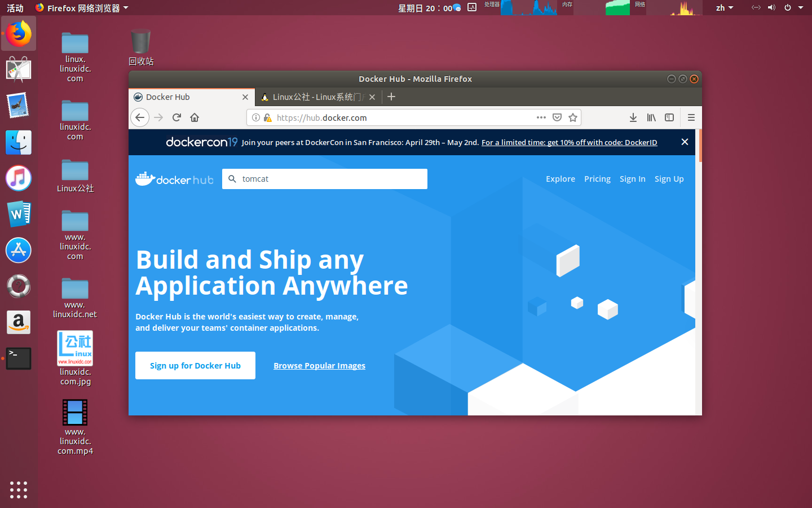Open the Terminal icon in dock
Screen dimensions: 812x508
coord(19,358)
